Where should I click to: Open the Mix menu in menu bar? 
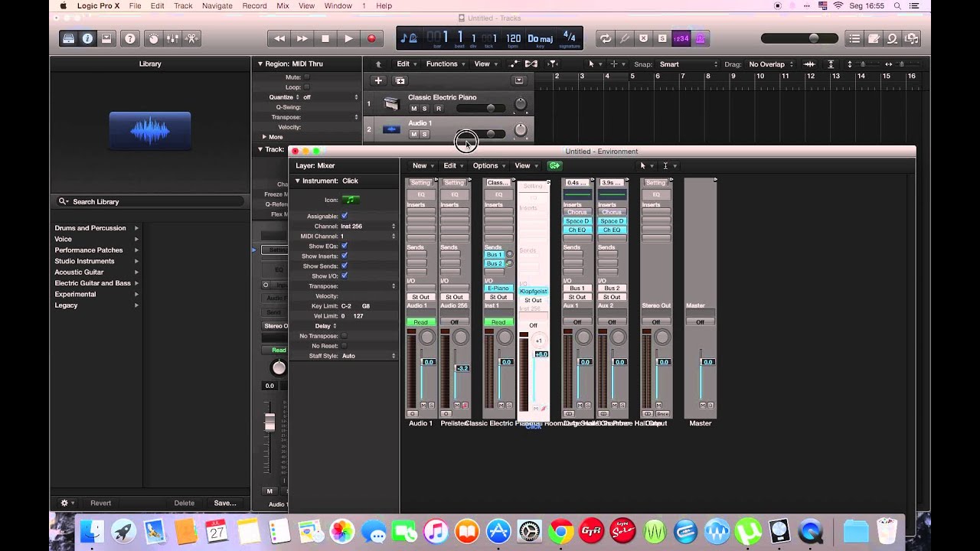[283, 5]
